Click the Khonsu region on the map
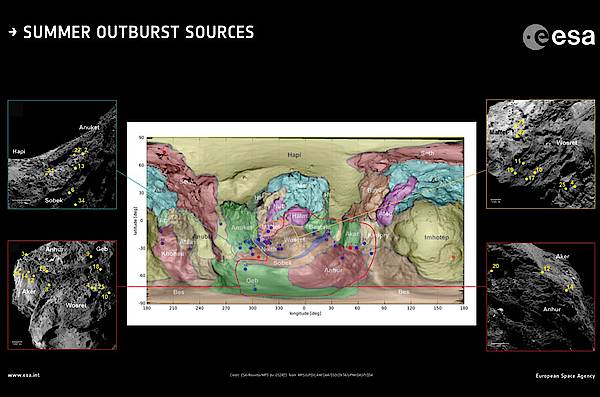Screen dimensions: 600x397 click(173, 253)
